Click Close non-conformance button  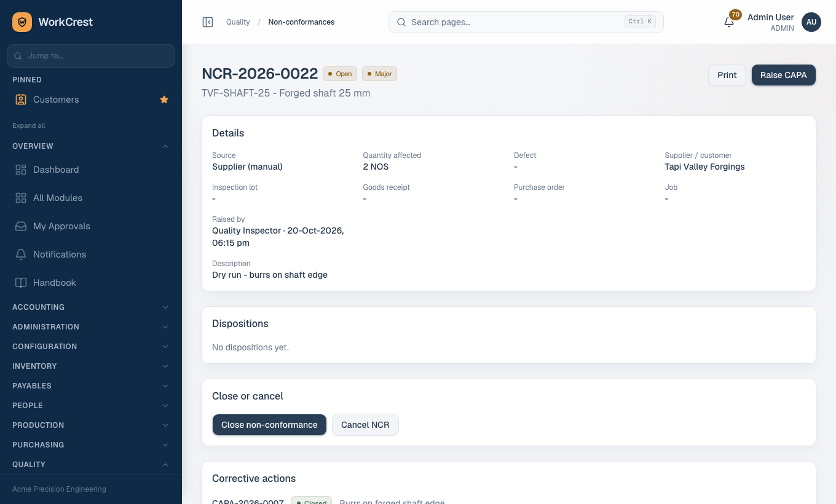(269, 425)
